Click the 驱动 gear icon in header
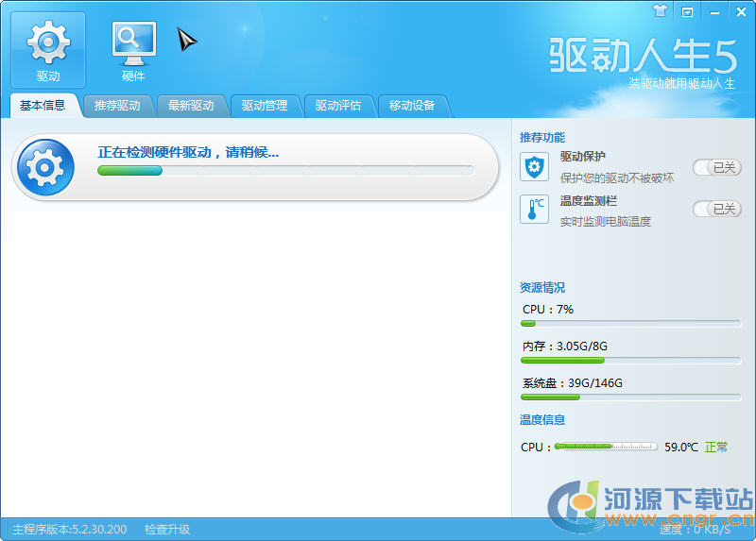The width and height of the screenshot is (756, 541). click(47, 42)
